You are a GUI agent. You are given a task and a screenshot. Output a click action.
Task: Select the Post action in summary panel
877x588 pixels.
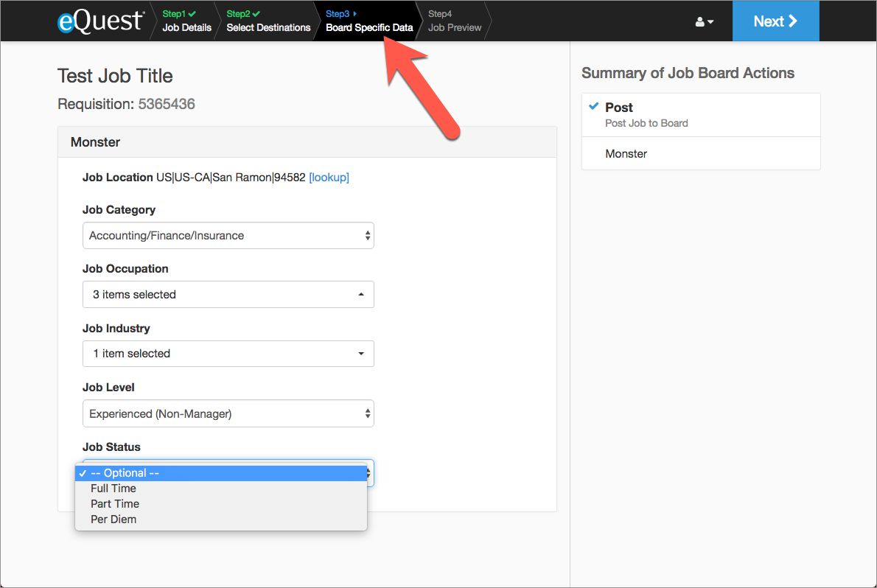619,108
